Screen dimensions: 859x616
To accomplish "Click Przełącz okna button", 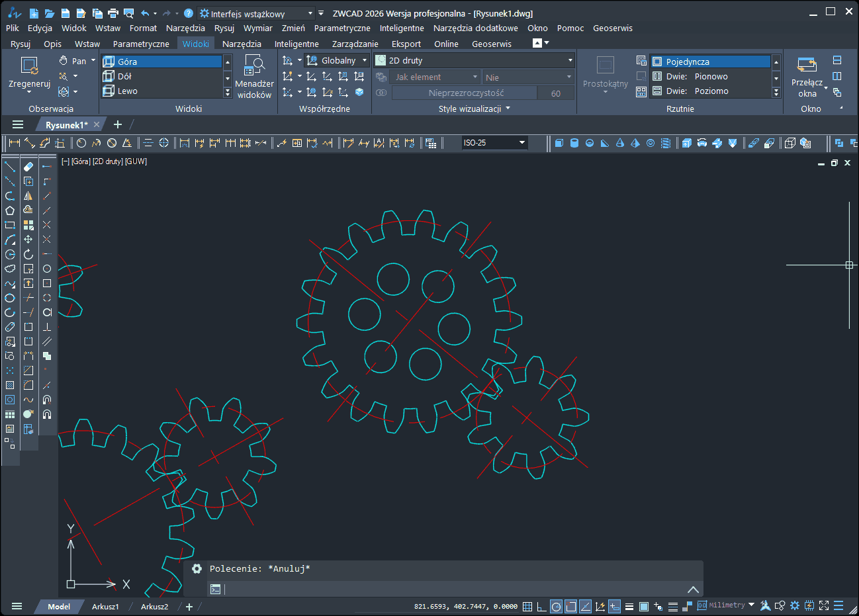I will point(807,77).
